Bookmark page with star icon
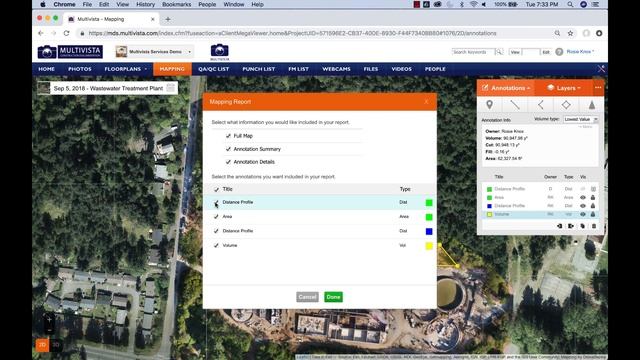 point(570,33)
